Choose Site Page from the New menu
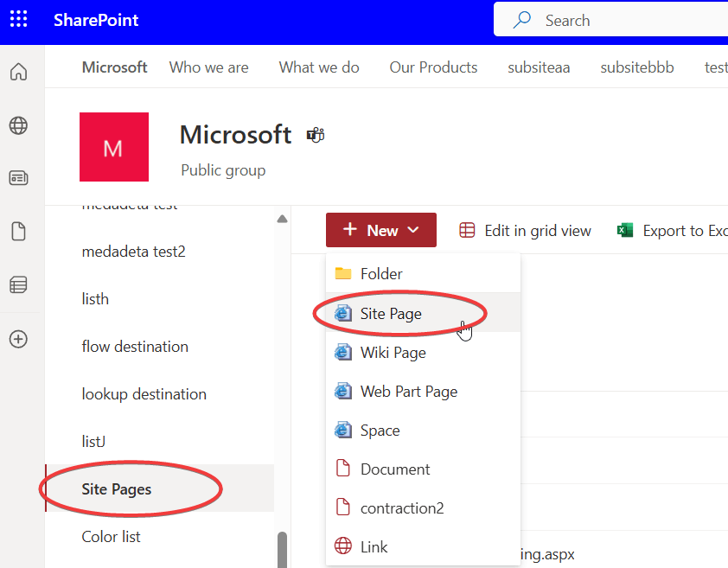The height and width of the screenshot is (568, 728). pyautogui.click(x=423, y=313)
